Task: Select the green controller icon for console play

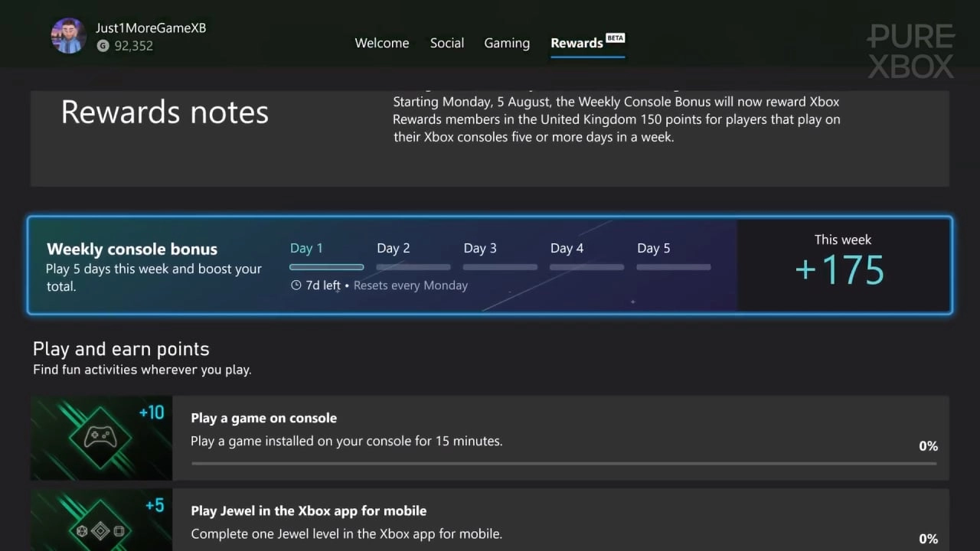Action: click(100, 438)
